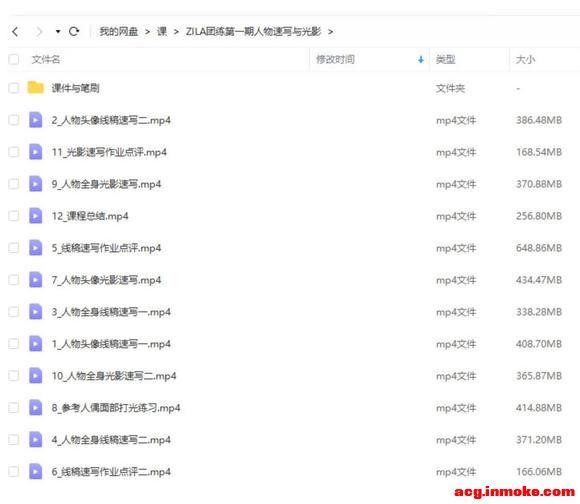
Task: Click the blue sort arrow in 修改时间 column
Action: point(421,60)
